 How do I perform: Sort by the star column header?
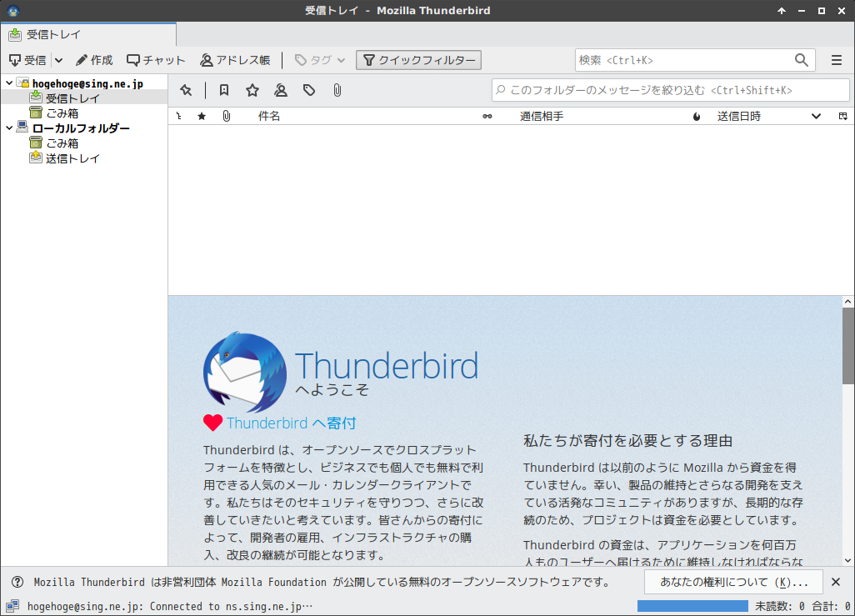click(x=202, y=116)
